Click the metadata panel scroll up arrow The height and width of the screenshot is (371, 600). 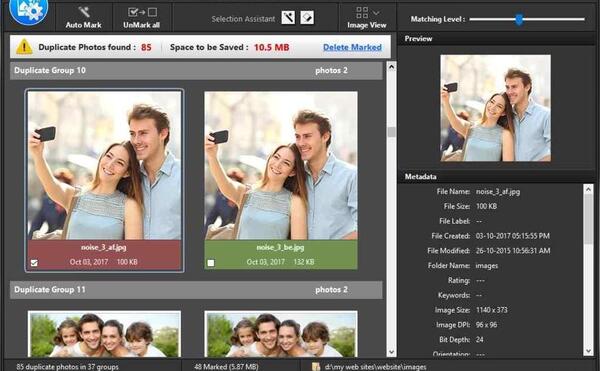(x=589, y=189)
